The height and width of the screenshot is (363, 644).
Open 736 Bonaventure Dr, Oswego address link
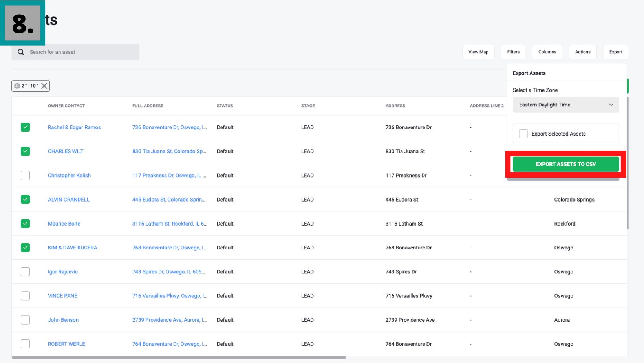170,127
